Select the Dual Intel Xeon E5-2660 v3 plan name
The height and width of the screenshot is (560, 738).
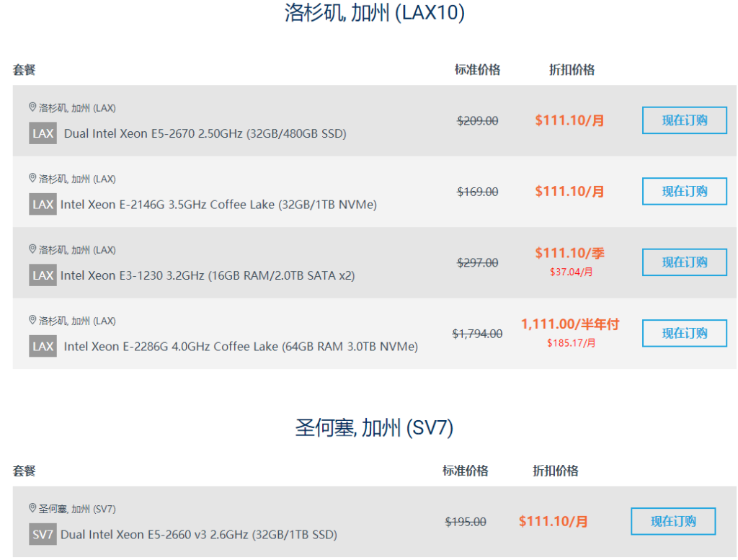pos(199,535)
